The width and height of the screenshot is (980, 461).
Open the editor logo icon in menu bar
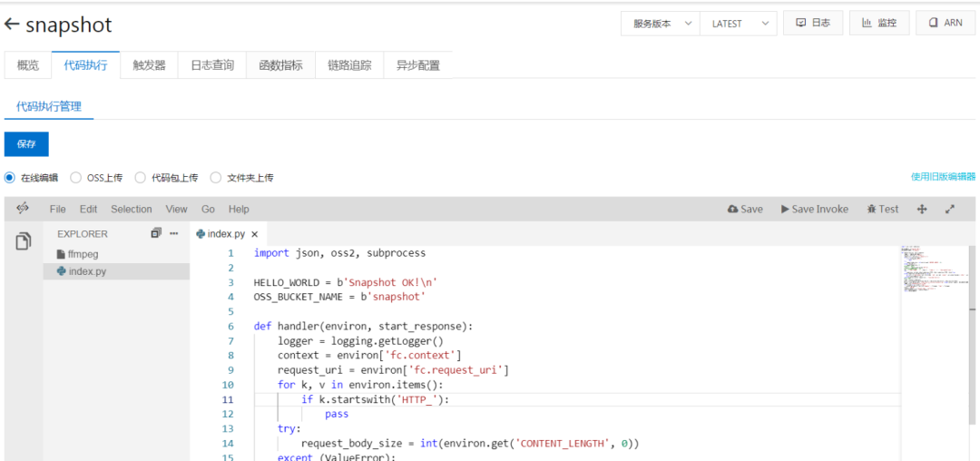point(23,209)
